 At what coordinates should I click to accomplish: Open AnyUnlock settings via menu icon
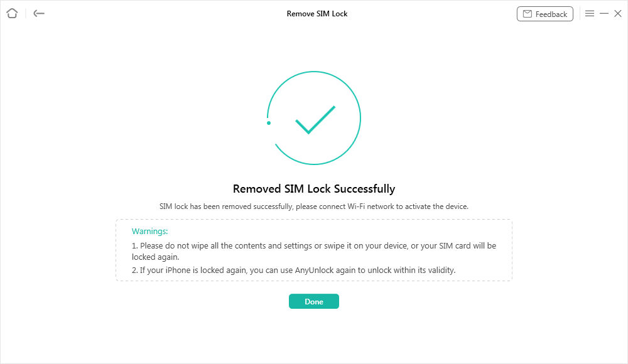pos(590,13)
